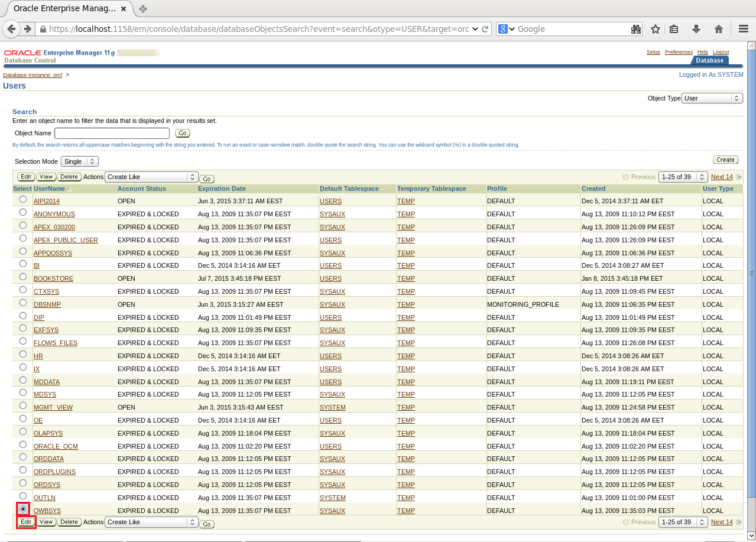This screenshot has width=756, height=542.
Task: Go to browser home page icon
Action: [x=719, y=29]
